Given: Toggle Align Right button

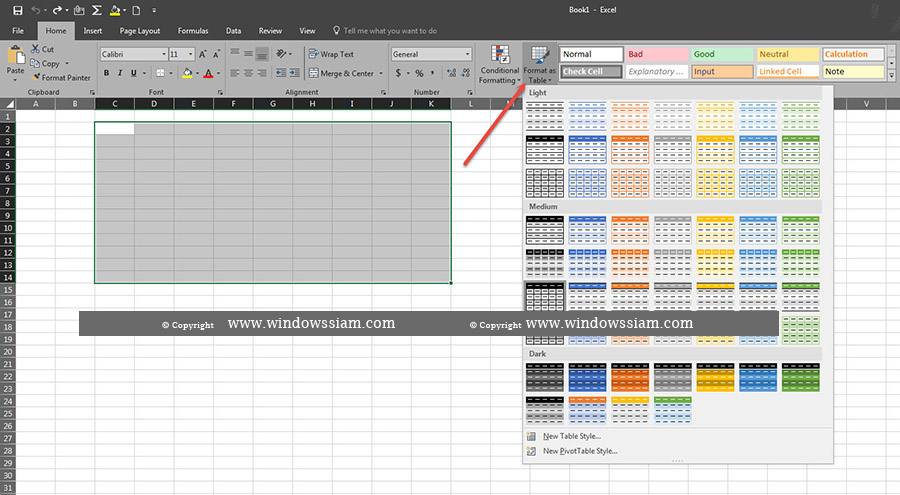Looking at the screenshot, I should (x=262, y=73).
